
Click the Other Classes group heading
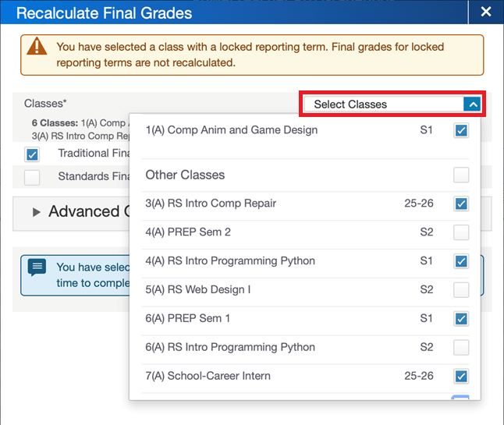click(185, 175)
